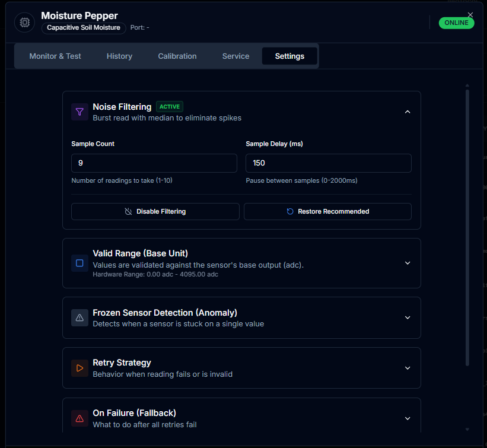Click the circular arrow icon in Restore Recommended
Image resolution: width=487 pixels, height=448 pixels.
pos(290,212)
